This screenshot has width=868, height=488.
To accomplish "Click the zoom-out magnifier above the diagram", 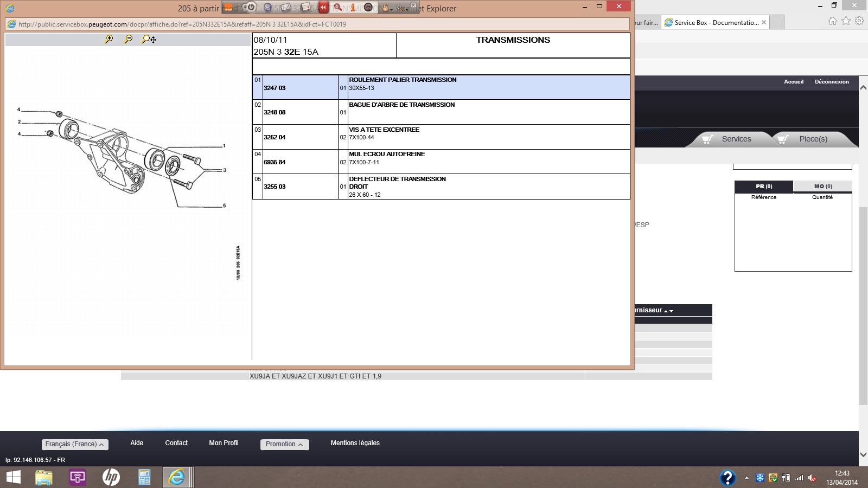I will [128, 39].
